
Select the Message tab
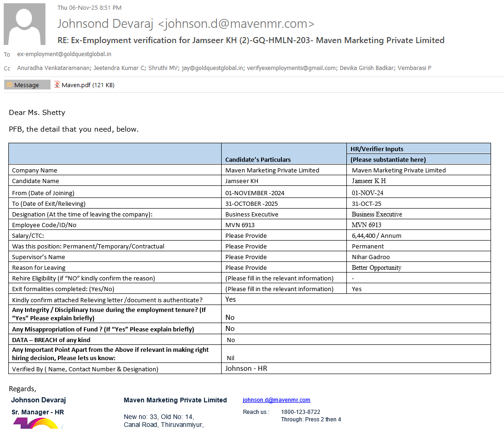tap(27, 85)
